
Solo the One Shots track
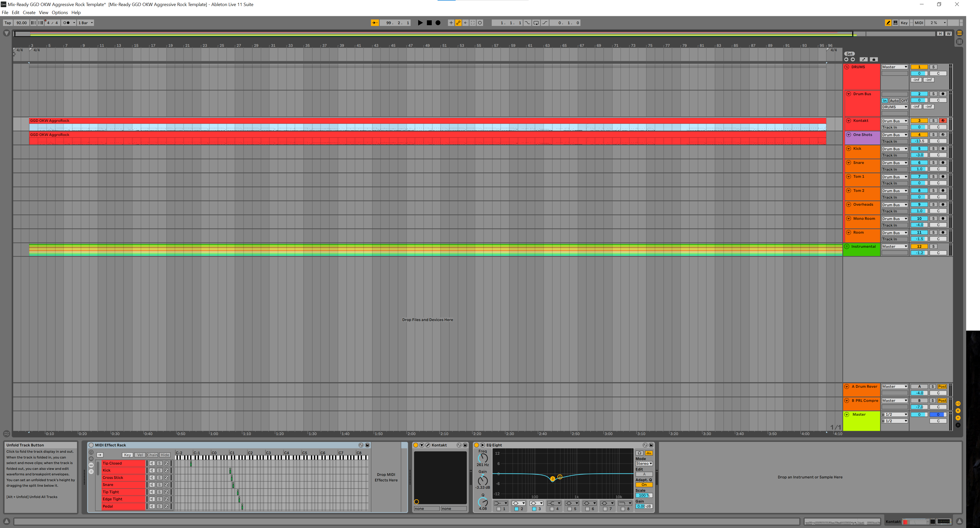[x=933, y=135]
